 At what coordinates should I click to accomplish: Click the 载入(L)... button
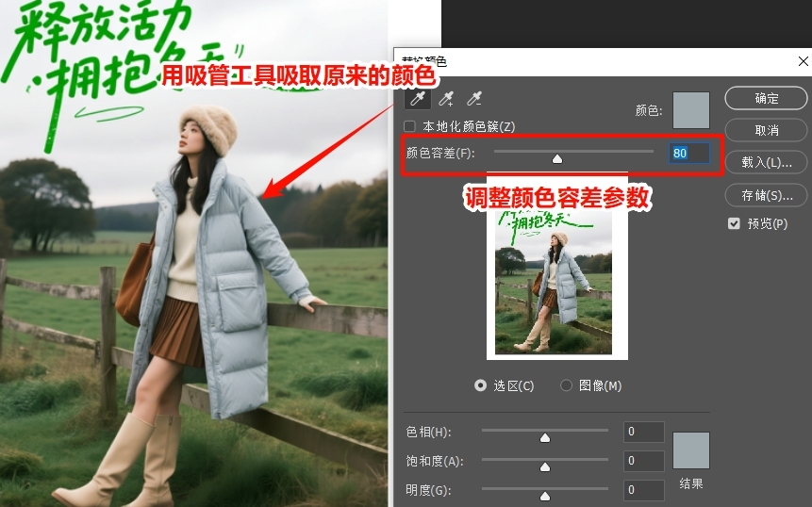coord(766,162)
